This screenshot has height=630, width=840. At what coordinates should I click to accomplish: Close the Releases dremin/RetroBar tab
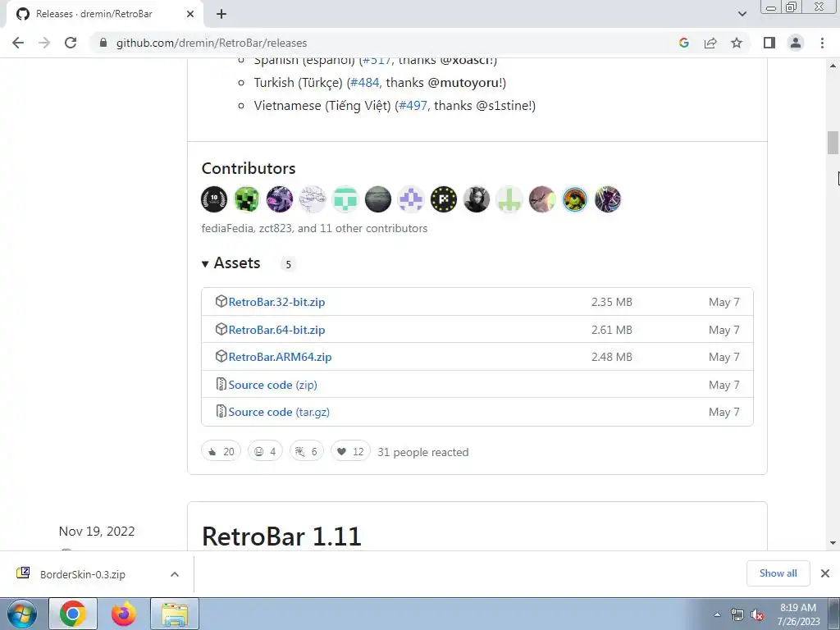point(190,14)
